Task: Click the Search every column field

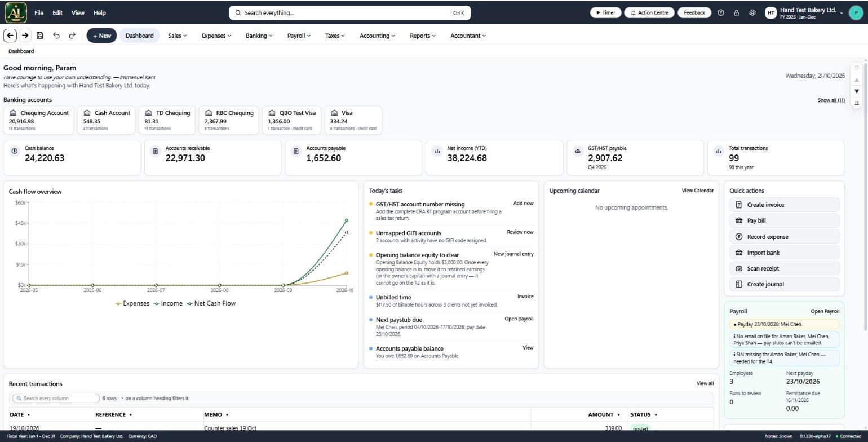Action: (56, 398)
